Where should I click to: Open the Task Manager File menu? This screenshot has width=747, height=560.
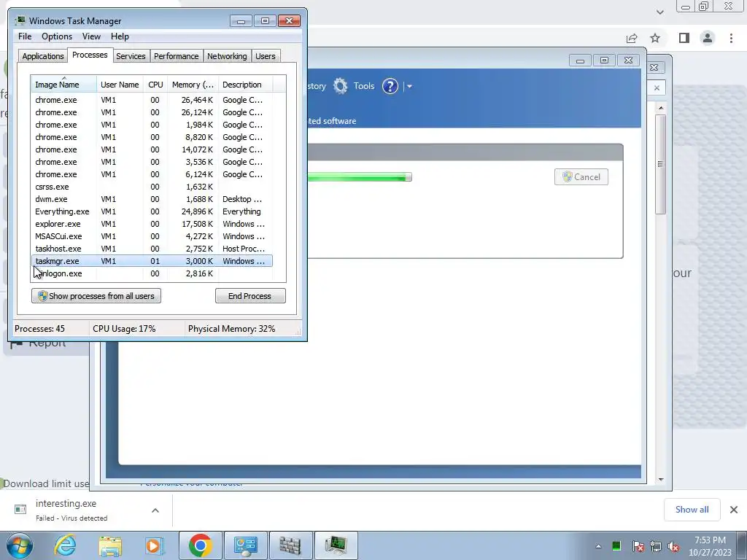(x=25, y=36)
